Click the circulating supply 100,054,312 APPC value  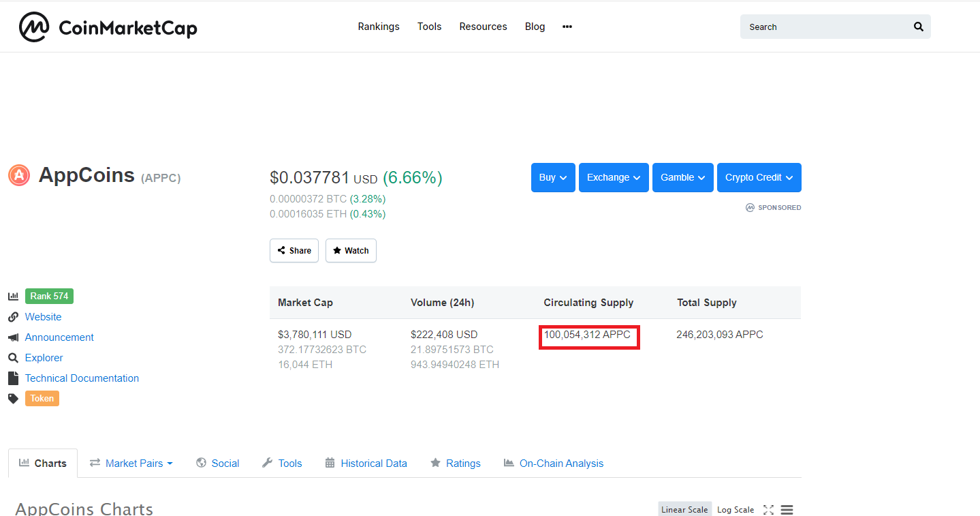[x=587, y=335]
